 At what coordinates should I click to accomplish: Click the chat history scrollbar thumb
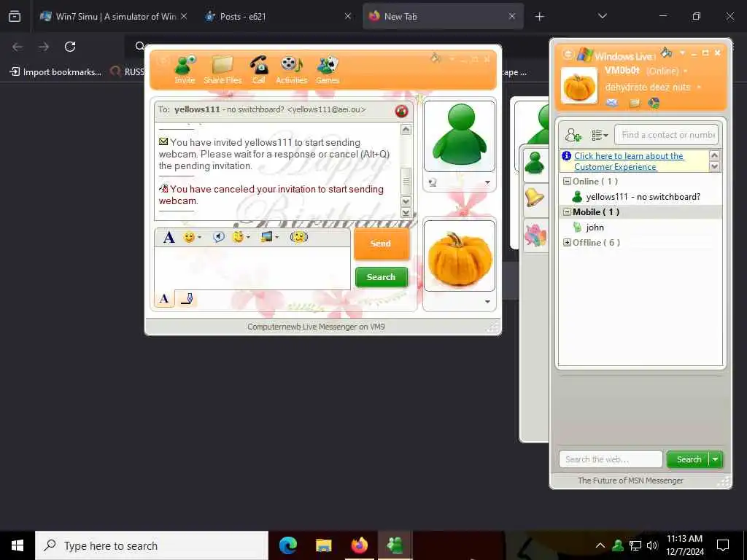click(406, 181)
